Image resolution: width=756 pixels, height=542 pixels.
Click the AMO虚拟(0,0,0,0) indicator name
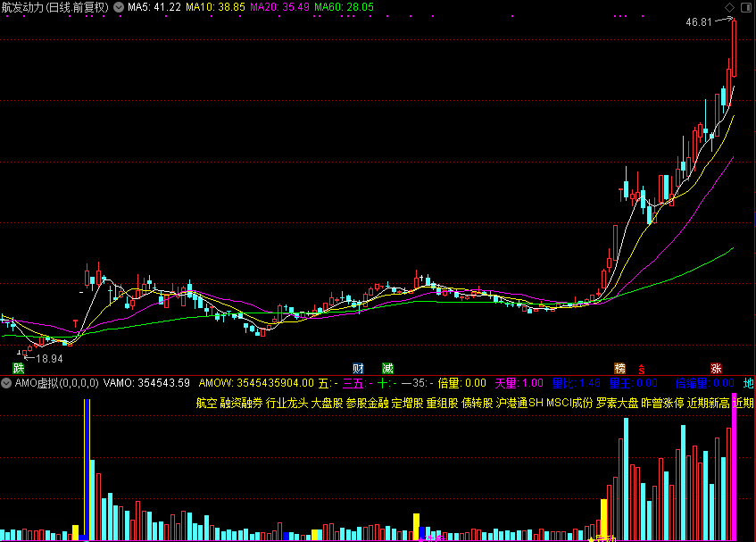pos(56,383)
